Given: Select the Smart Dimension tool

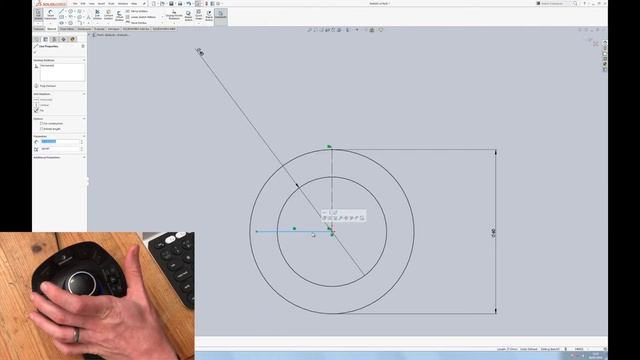Looking at the screenshot, I should coord(51,14).
